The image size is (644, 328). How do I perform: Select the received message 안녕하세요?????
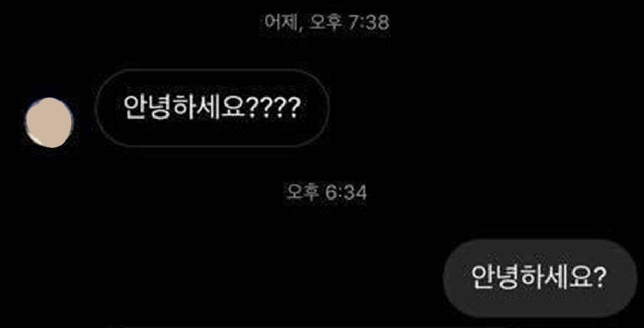pos(212,108)
